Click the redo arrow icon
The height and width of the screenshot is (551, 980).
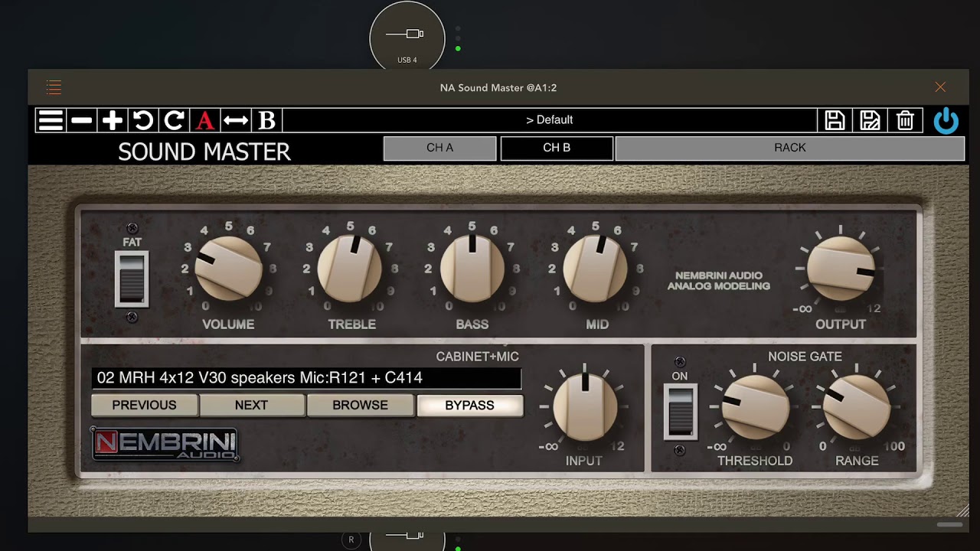click(174, 120)
